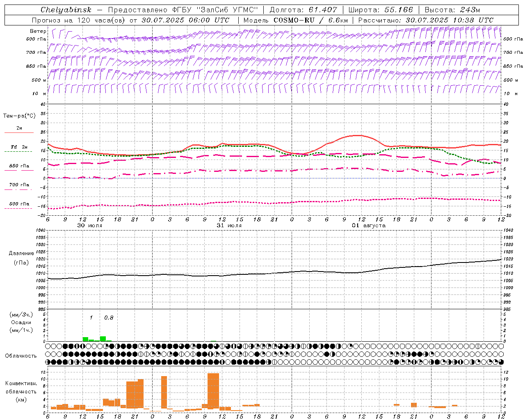The height and width of the screenshot is (420, 525).
Task: Click the black pressure curve line
Action: pos(274,273)
